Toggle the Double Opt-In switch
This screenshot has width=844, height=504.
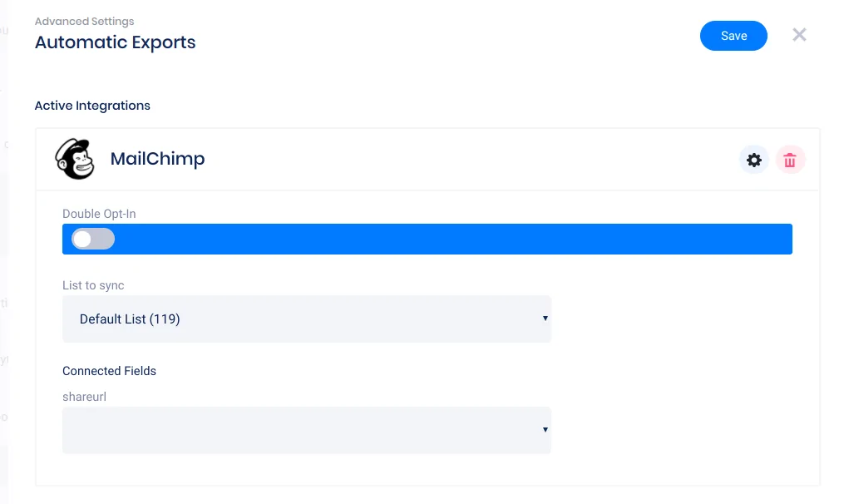click(x=92, y=240)
